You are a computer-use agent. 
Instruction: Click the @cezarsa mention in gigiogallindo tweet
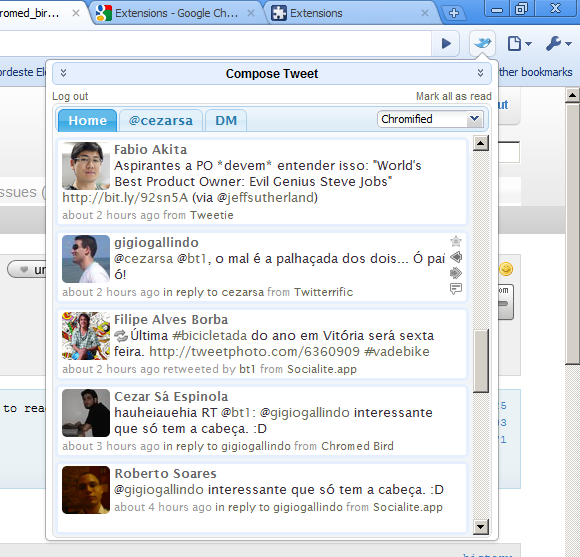(x=144, y=259)
